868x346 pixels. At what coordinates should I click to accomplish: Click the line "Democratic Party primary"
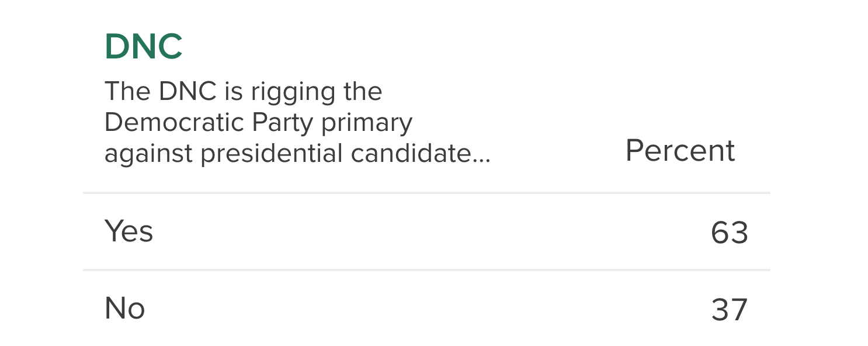[x=258, y=123]
